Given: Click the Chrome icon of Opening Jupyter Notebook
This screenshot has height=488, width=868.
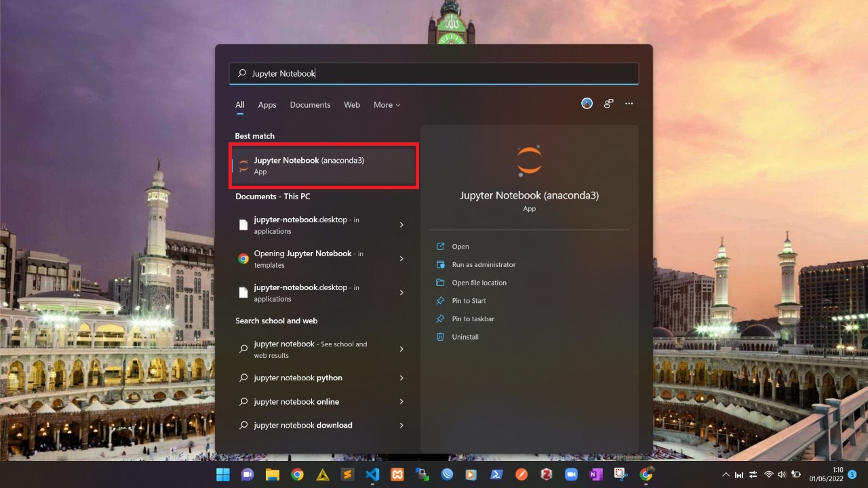Looking at the screenshot, I should click(243, 258).
